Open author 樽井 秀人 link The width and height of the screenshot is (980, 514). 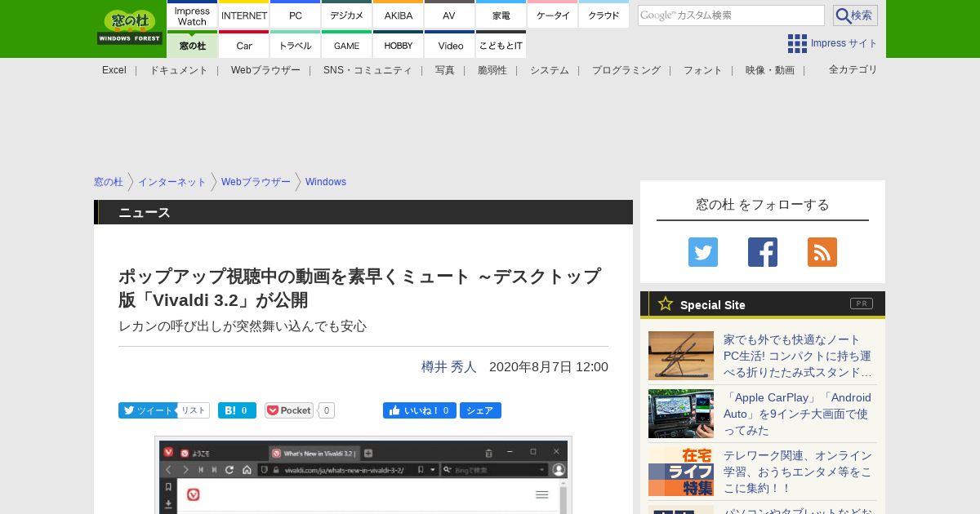449,366
